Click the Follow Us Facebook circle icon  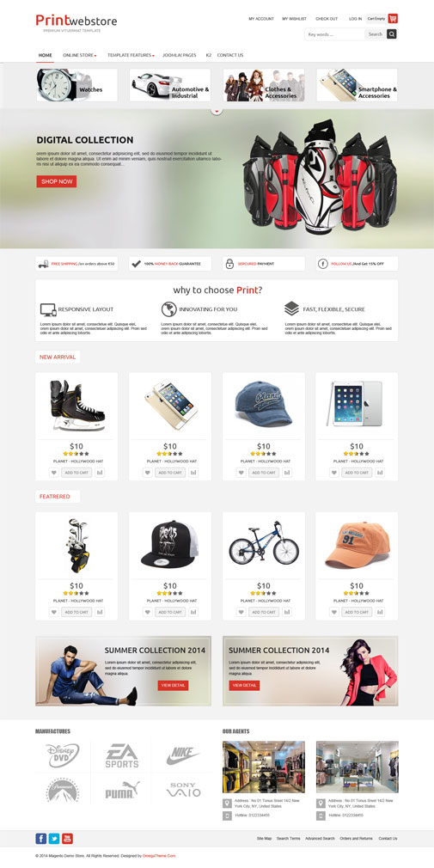coord(323,264)
